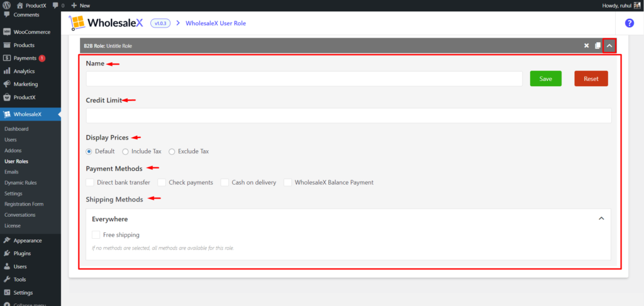Delete the B2B role with X icon
Viewport: 644px width, 306px height.
coord(587,45)
